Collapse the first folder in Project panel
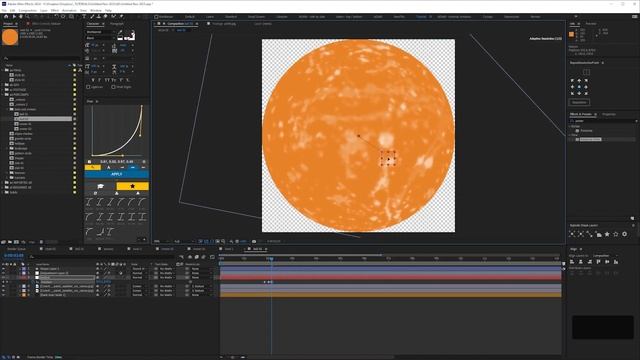Viewport: 640px width, 360px height. pos(3,70)
